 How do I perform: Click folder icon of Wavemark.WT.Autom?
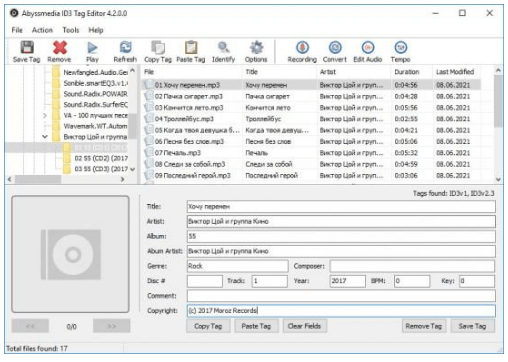click(56, 126)
